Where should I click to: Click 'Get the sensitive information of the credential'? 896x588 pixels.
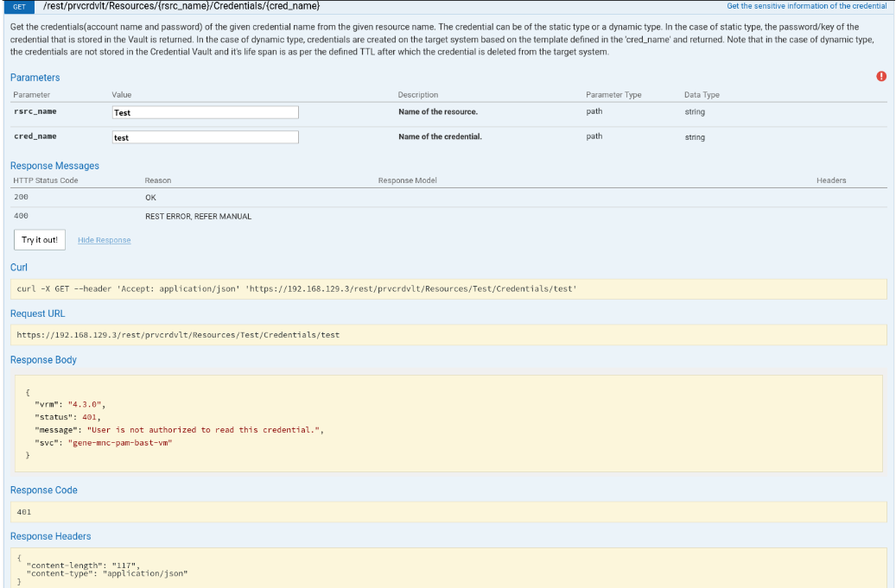click(806, 6)
